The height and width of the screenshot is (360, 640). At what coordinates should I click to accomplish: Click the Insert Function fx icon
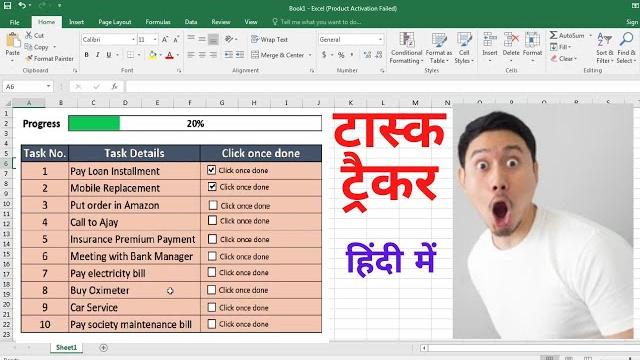(115, 87)
